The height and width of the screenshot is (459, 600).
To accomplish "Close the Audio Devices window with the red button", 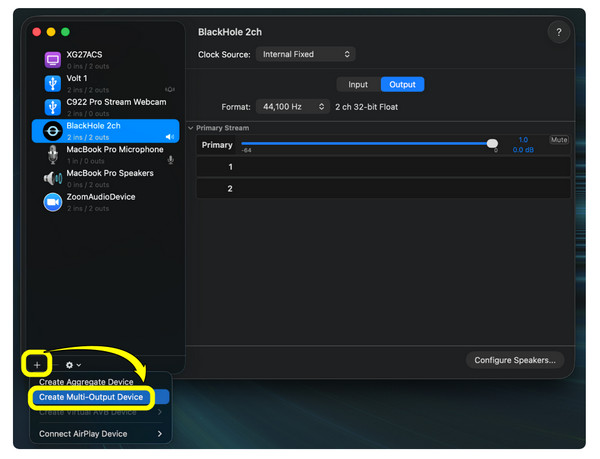I will 37,32.
